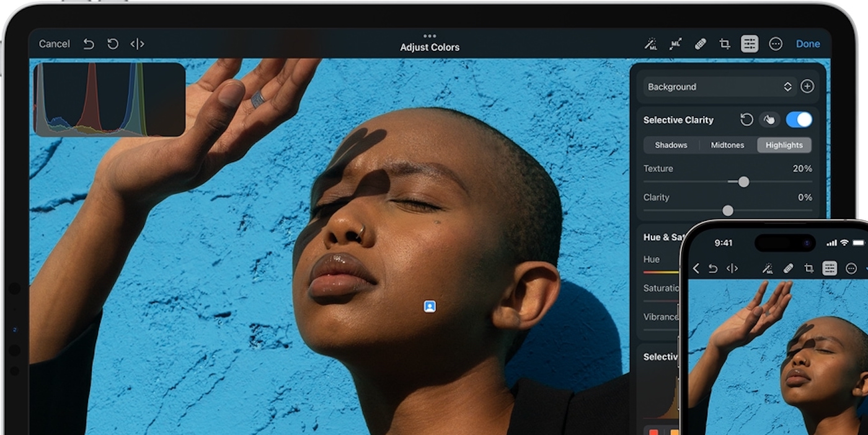Open the Background layer dropdown
Screen dimensions: 868x435
click(719, 87)
